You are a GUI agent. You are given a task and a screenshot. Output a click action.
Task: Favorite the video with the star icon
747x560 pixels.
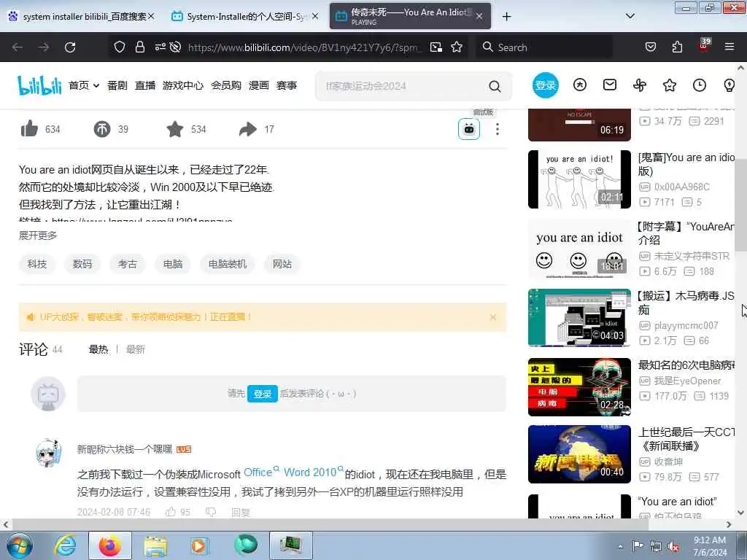(x=175, y=129)
